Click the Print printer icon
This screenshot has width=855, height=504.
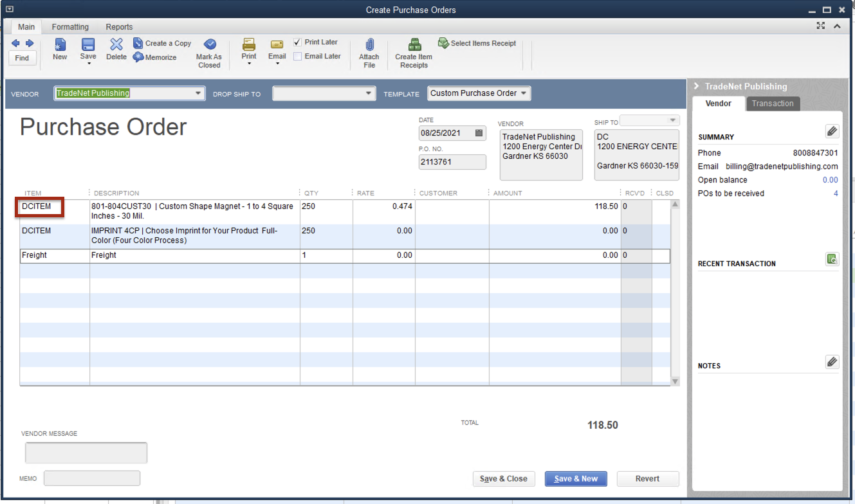click(x=249, y=44)
